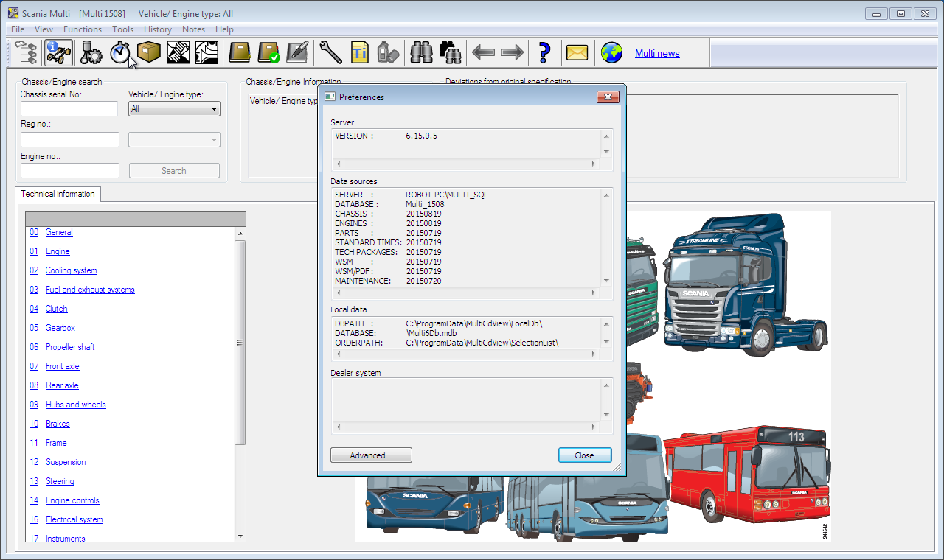Viewport: 944px width, 560px height.
Task: Select the Technical information tab
Action: point(58,194)
